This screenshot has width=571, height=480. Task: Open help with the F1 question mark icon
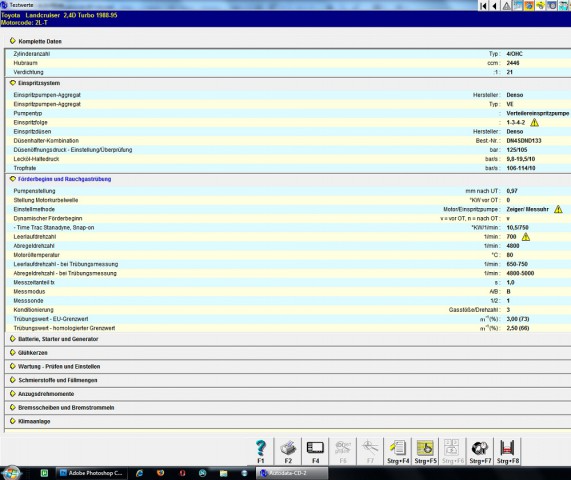click(261, 452)
